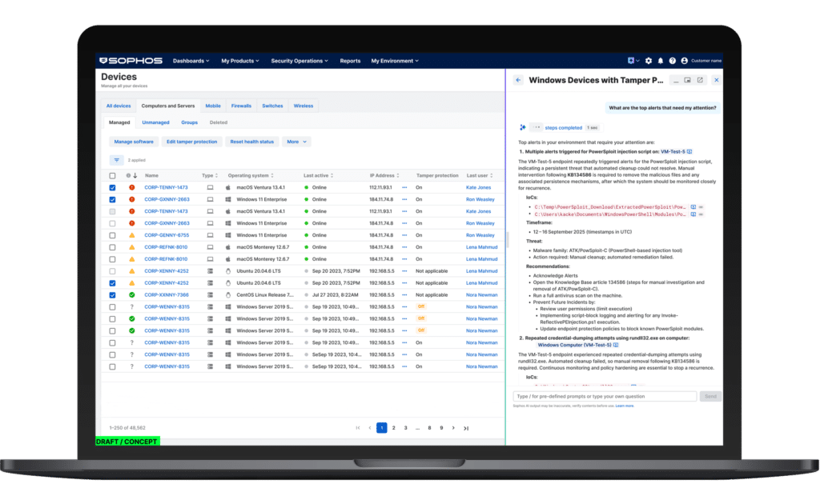Open the My Environment dropdown

(395, 61)
